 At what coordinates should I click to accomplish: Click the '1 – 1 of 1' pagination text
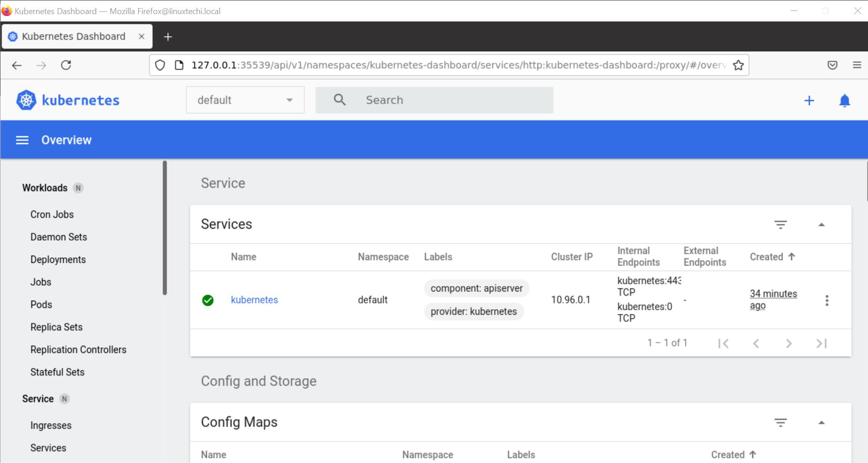[x=667, y=343]
